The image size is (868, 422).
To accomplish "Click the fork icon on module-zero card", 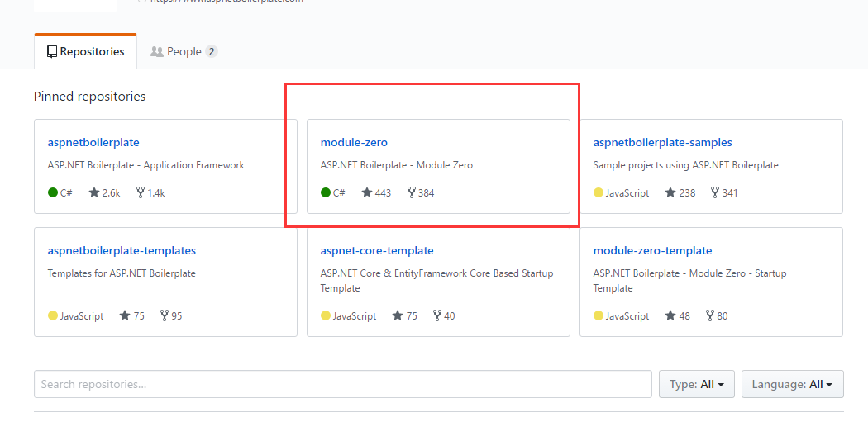I will pos(412,192).
